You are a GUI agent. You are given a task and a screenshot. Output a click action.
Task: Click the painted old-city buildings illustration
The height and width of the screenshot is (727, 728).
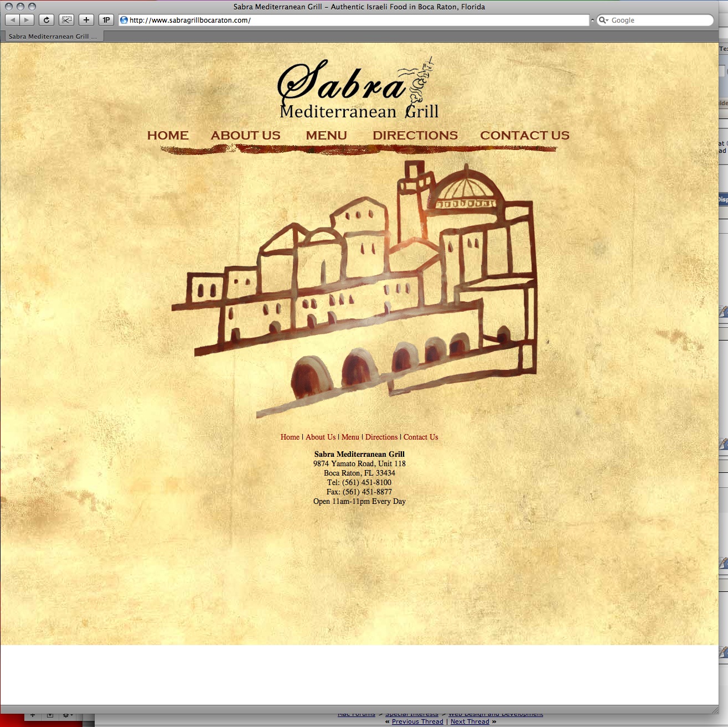point(354,288)
